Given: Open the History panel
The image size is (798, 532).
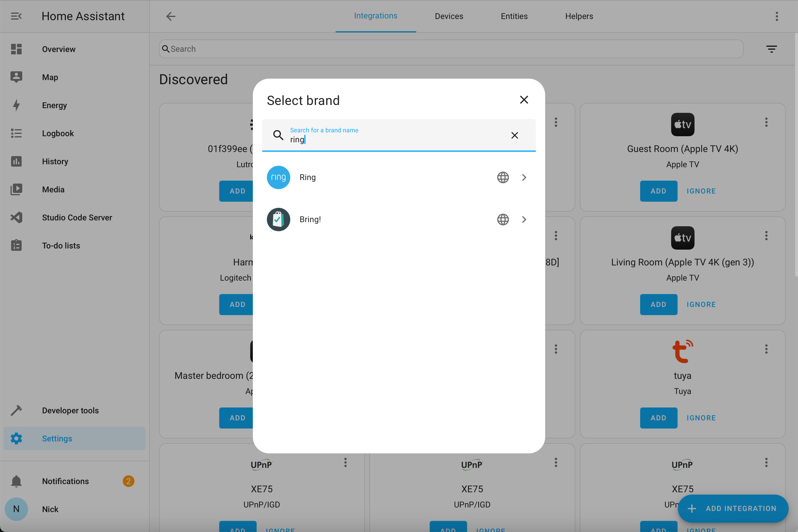Looking at the screenshot, I should coord(74,161).
